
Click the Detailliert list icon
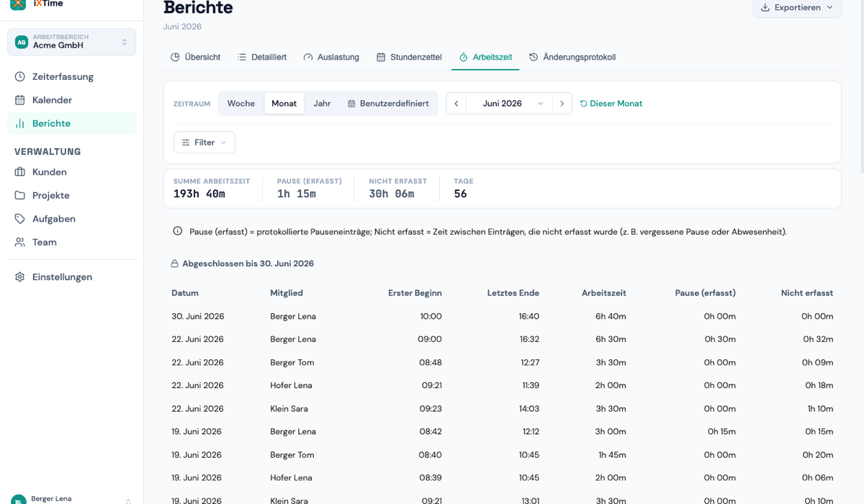click(x=242, y=57)
